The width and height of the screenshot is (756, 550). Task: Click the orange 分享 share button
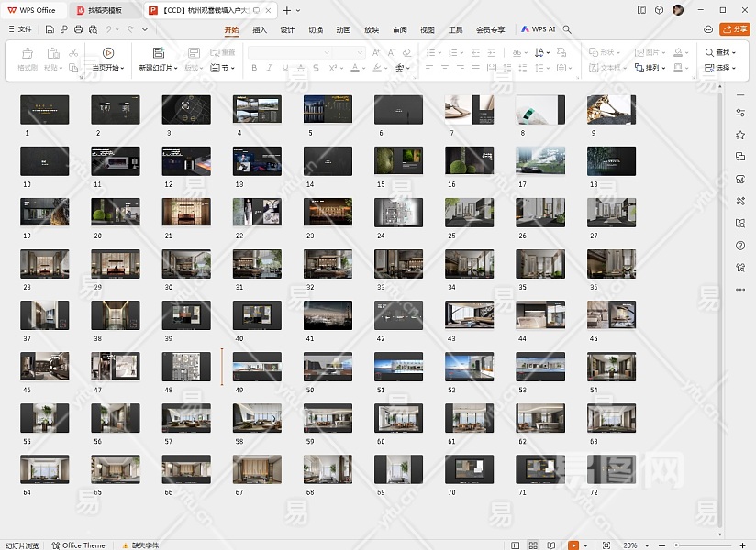[x=734, y=29]
